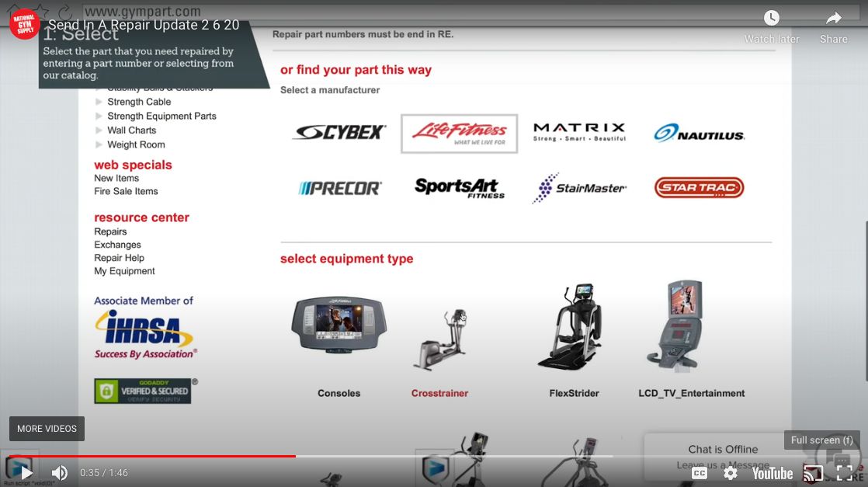Open the video title link

[x=144, y=25]
